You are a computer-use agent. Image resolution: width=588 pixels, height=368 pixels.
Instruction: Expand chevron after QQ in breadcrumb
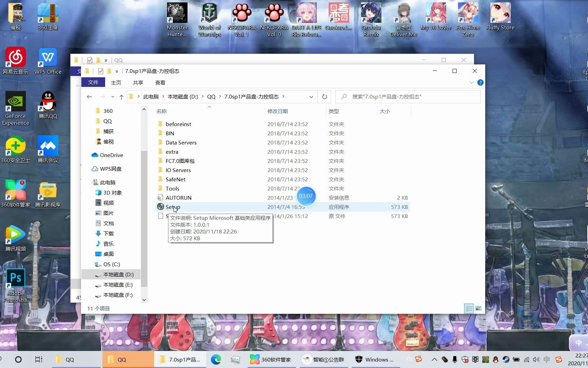pos(220,97)
